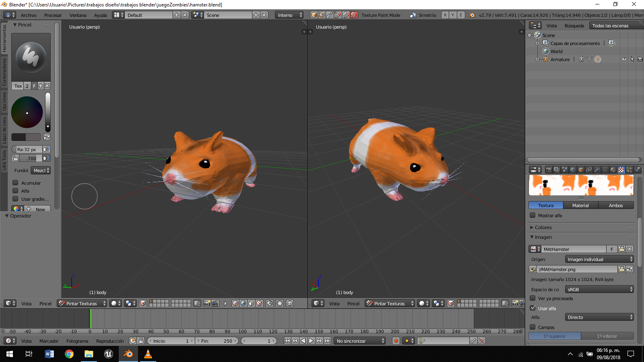Viewport: 644px width, 362px height.
Task: Open the Material sphere properties tab
Action: (x=613, y=170)
